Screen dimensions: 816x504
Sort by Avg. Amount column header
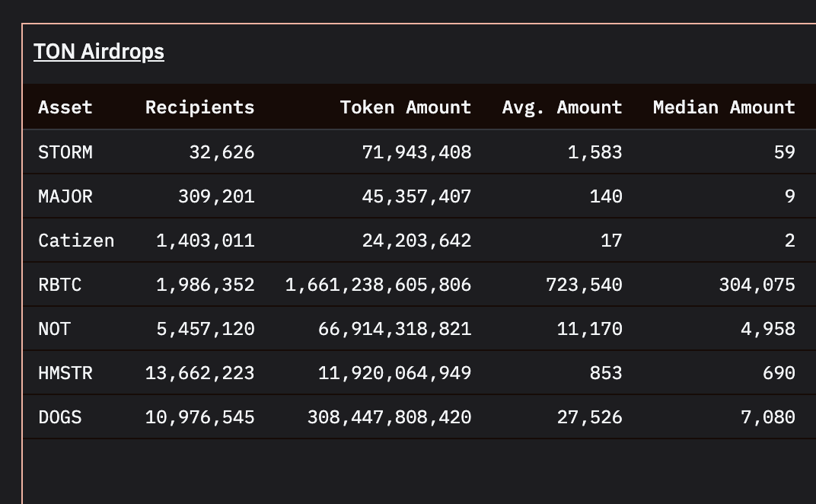click(x=562, y=107)
